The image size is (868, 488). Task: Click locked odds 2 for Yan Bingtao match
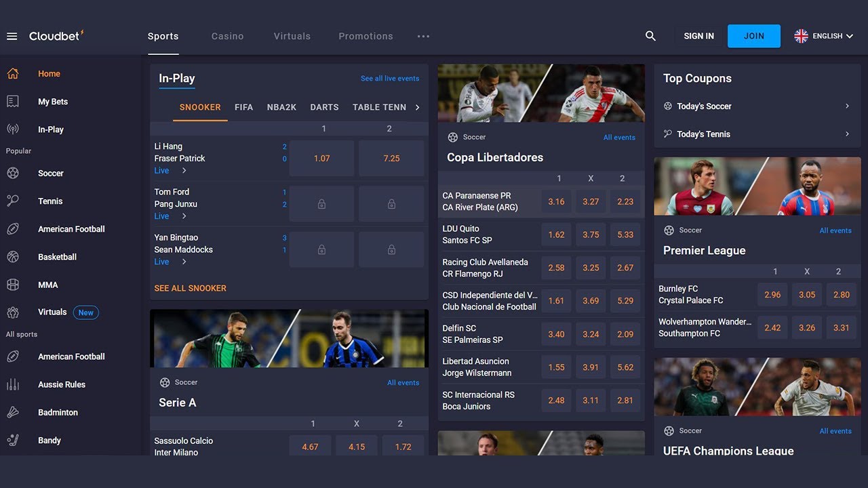(391, 249)
